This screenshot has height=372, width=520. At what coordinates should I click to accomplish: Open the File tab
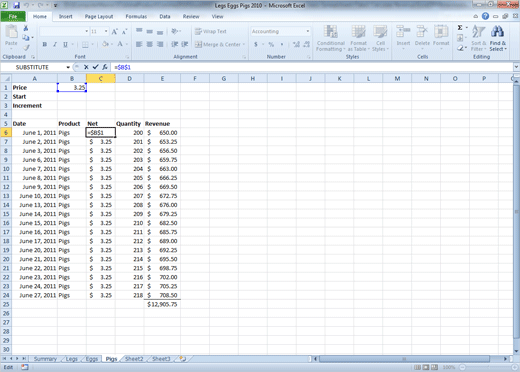(x=13, y=16)
